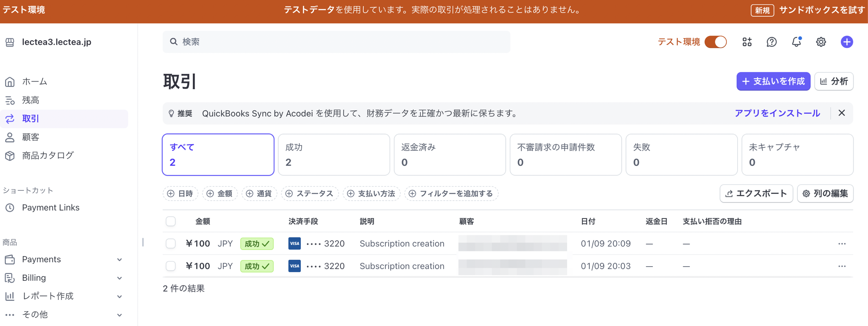Switch to the 成功 filter tab

(x=334, y=155)
